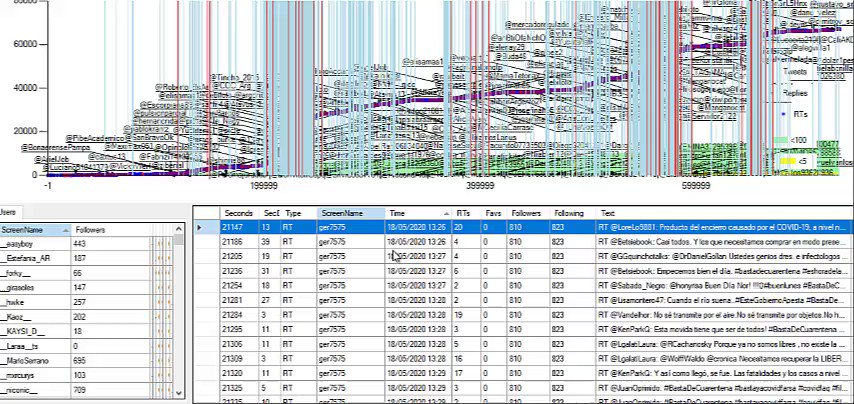The width and height of the screenshot is (854, 404).
Task: Select tweet row with Seconds 21284
Action: [x=524, y=315]
